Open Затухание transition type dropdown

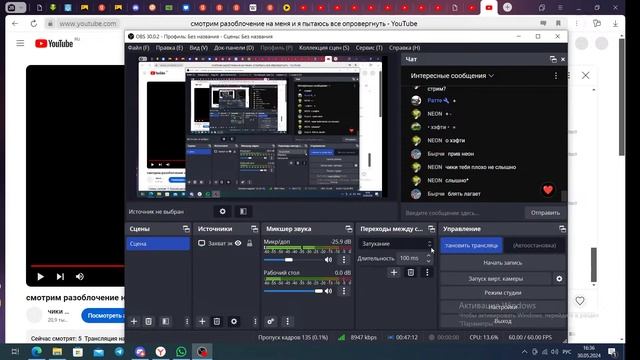click(395, 244)
